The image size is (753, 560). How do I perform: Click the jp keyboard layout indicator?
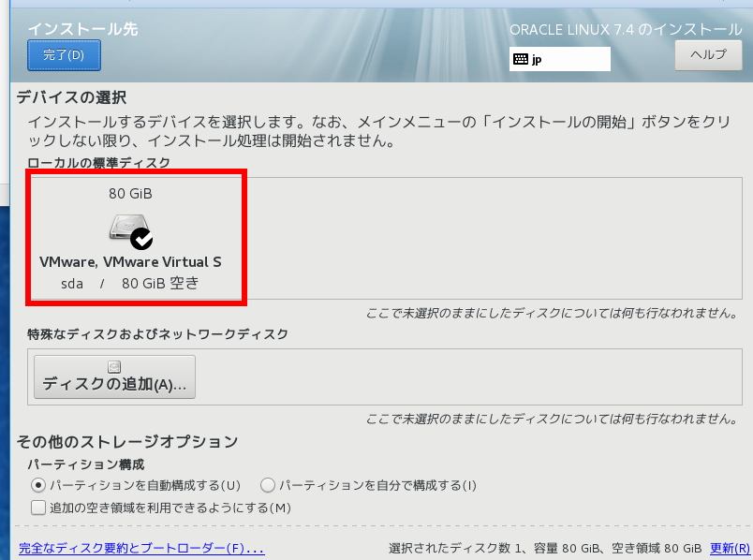(x=560, y=59)
